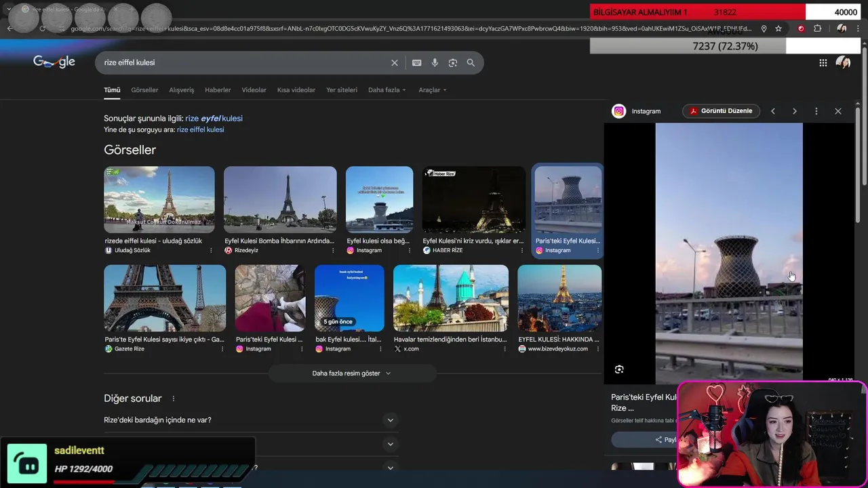The image size is (868, 488).
Task: Open Diğer sorular three-dot menu
Action: 174,399
